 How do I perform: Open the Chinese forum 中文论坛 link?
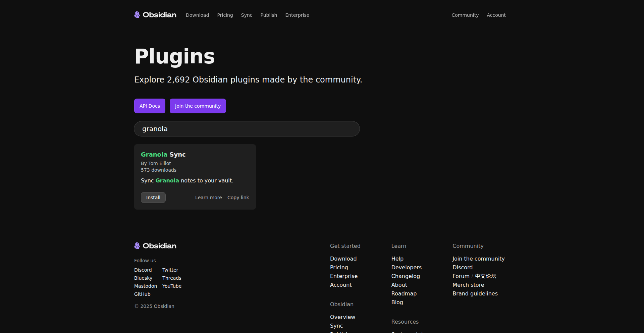pyautogui.click(x=485, y=276)
